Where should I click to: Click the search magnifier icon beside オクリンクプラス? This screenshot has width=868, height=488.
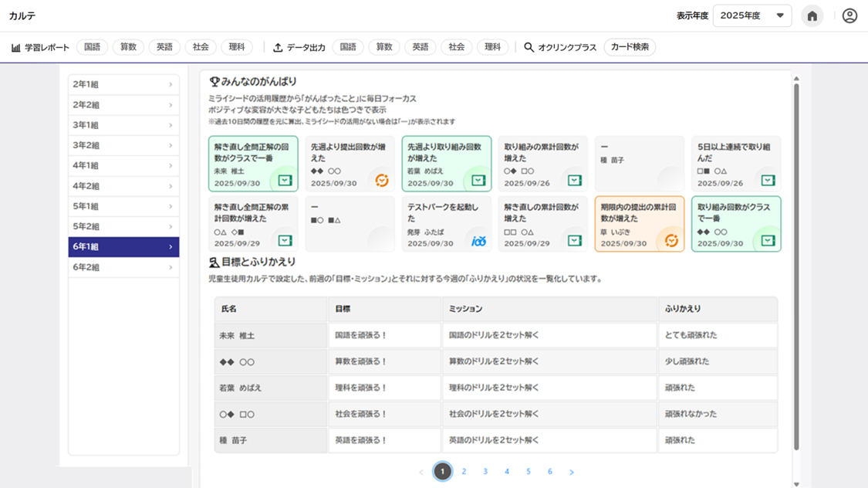[529, 48]
